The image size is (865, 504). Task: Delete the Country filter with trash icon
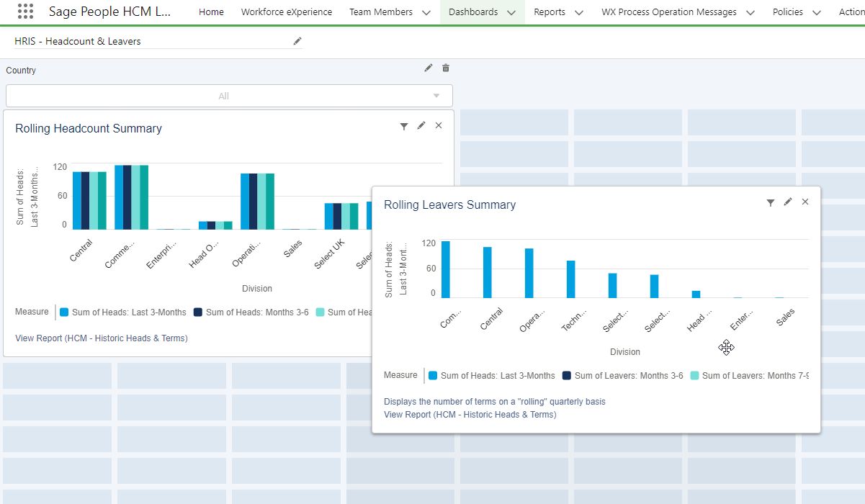click(446, 68)
